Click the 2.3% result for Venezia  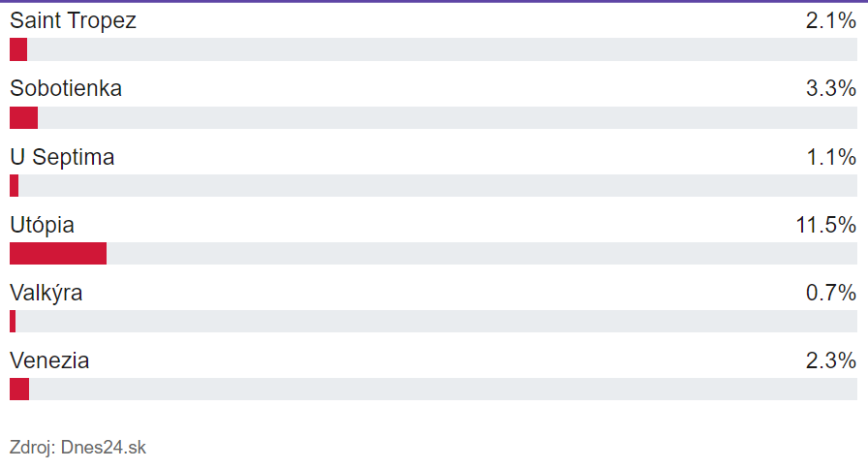830,360
